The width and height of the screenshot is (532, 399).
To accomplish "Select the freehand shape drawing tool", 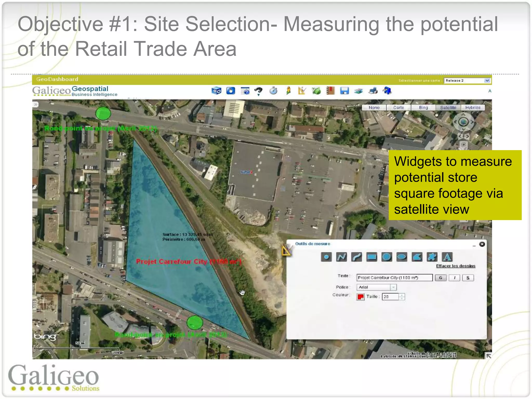I will 432,257.
